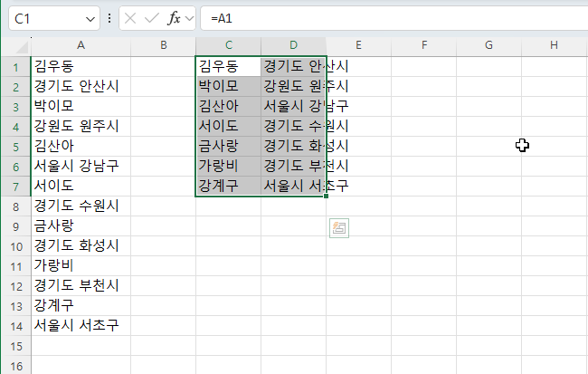This screenshot has width=588, height=374.
Task: Click cell A3 containing 박이모
Action: click(81, 107)
